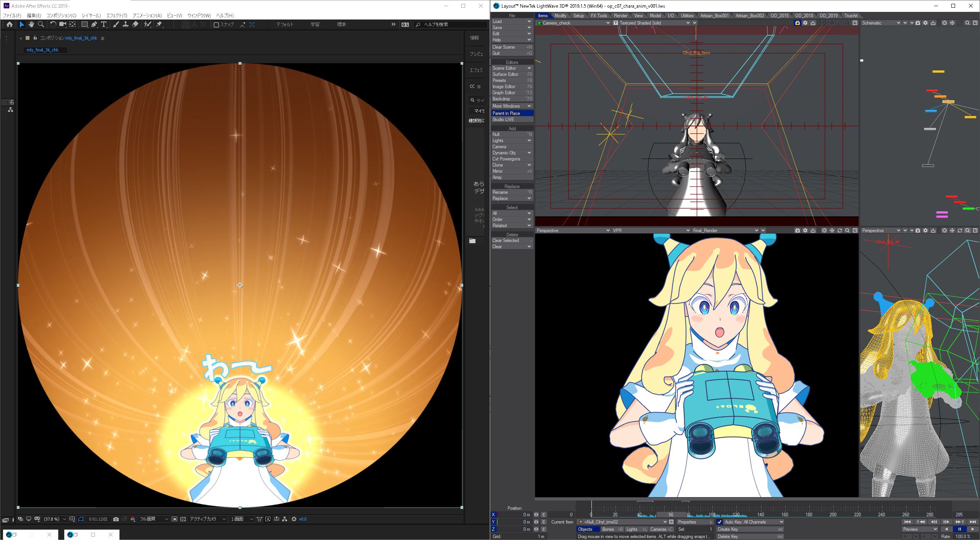The image size is (980, 540).
Task: Toggle the Y position channel button
Action: [493, 522]
